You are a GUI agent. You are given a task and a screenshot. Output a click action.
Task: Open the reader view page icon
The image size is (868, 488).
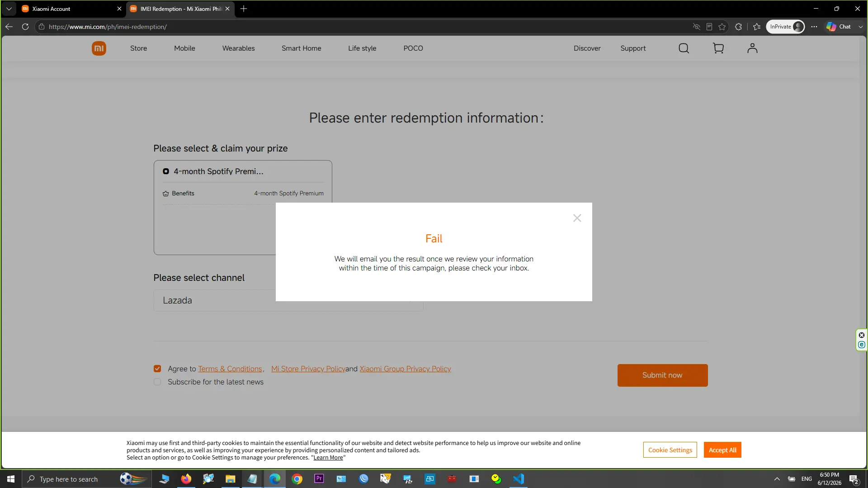coord(709,27)
